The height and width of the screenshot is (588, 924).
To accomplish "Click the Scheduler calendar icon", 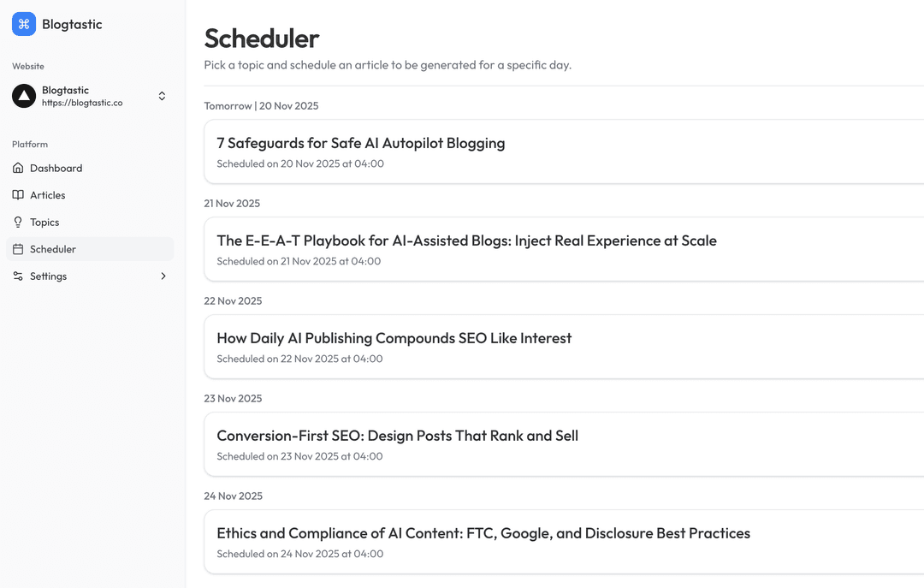I will (x=18, y=249).
